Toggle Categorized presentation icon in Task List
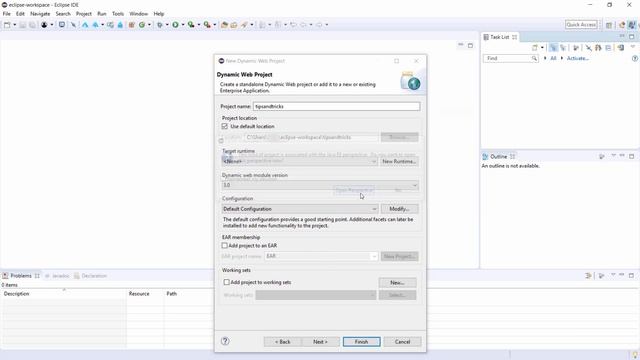The image size is (640, 360). (x=553, y=48)
